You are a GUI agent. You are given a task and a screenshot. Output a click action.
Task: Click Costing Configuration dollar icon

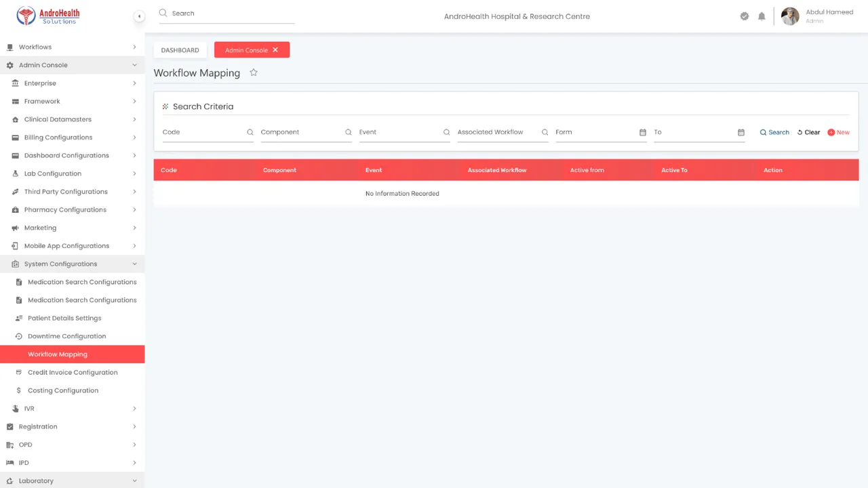19,390
